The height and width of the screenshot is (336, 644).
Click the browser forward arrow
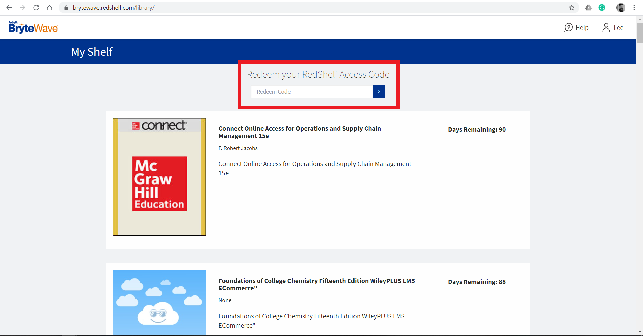(22, 8)
